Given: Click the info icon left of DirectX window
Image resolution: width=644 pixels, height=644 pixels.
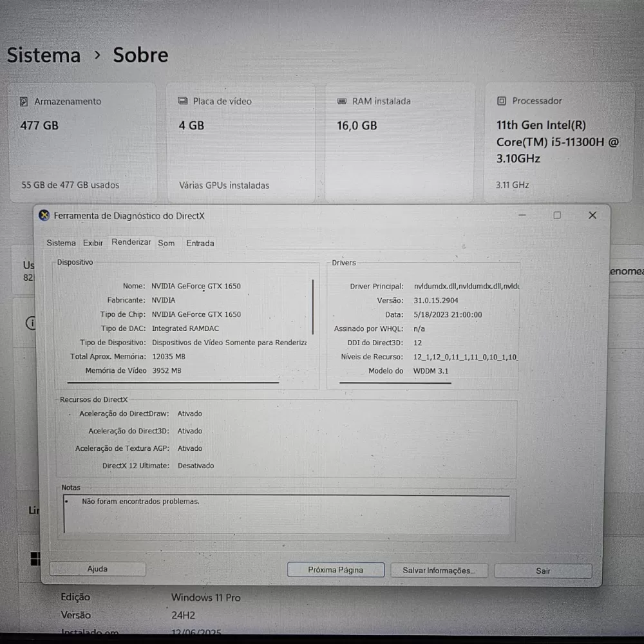Looking at the screenshot, I should (31, 323).
